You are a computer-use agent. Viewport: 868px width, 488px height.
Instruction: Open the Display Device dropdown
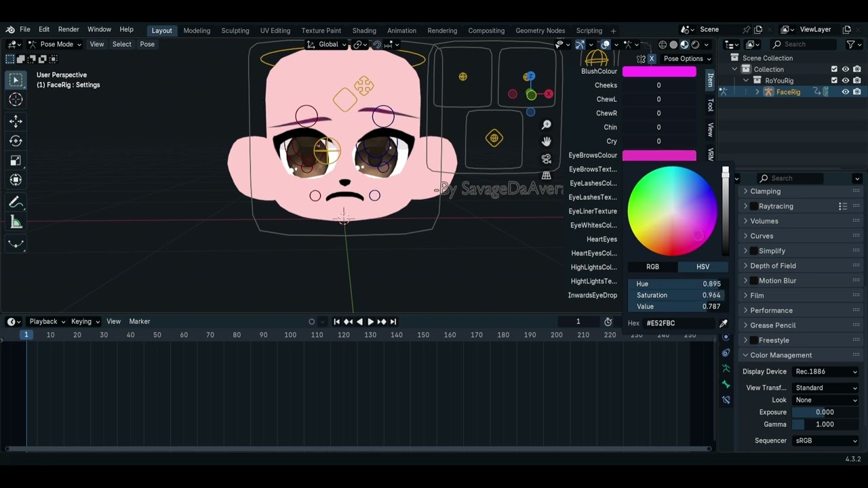coord(825,371)
